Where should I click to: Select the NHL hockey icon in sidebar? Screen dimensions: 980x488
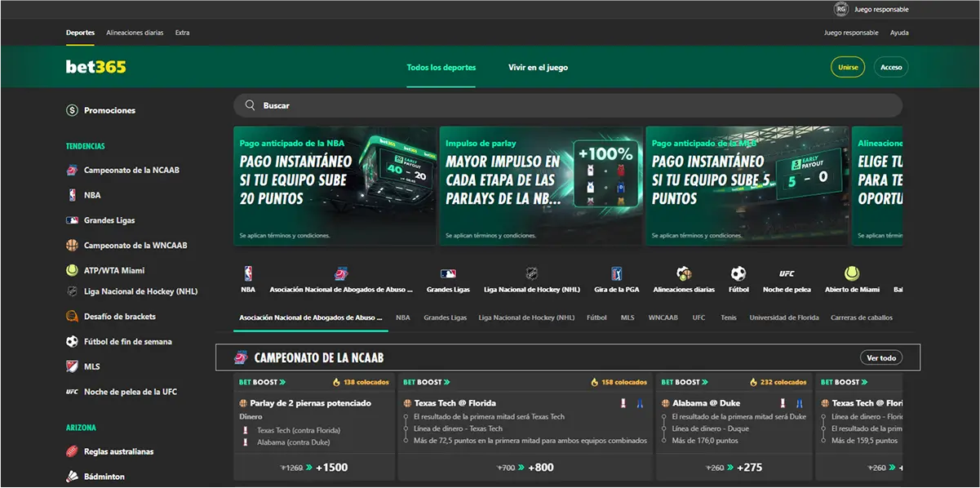pos(72,291)
